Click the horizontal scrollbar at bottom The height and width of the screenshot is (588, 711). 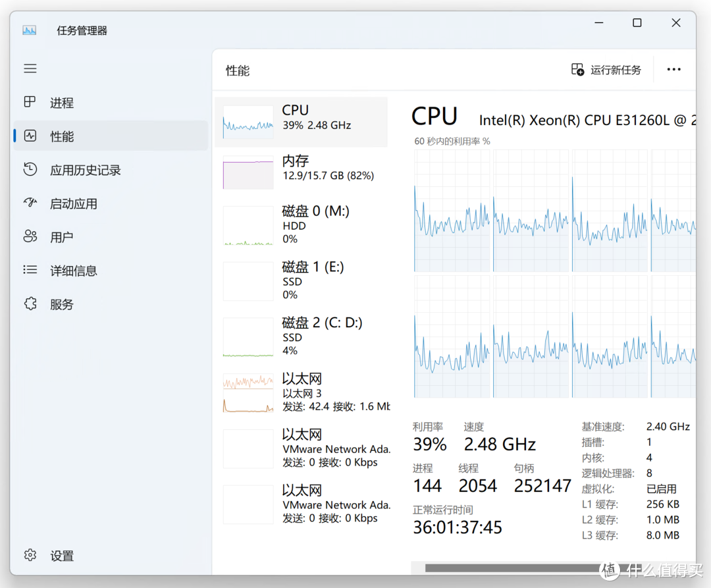pyautogui.click(x=513, y=568)
